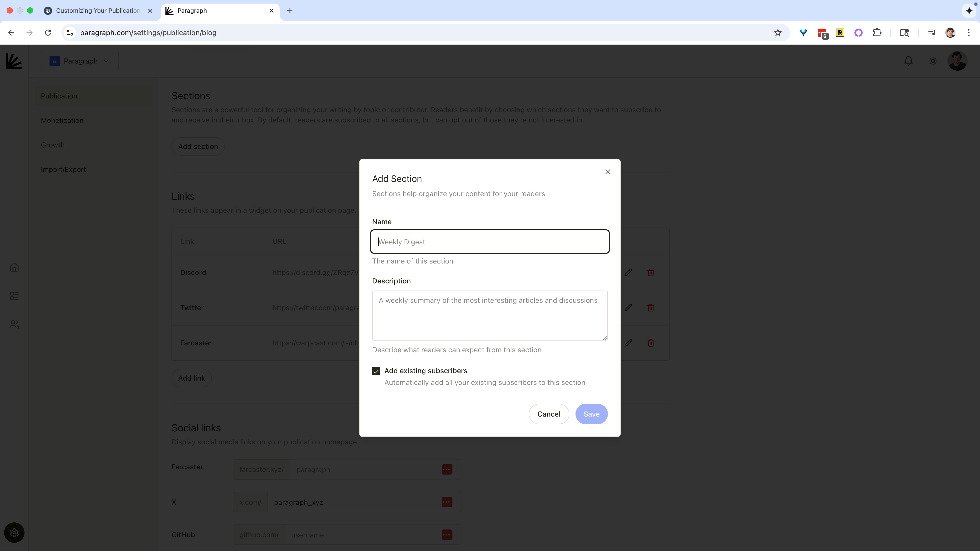The width and height of the screenshot is (980, 551).
Task: Open the subscribers people icon in sidebar
Action: tap(14, 324)
